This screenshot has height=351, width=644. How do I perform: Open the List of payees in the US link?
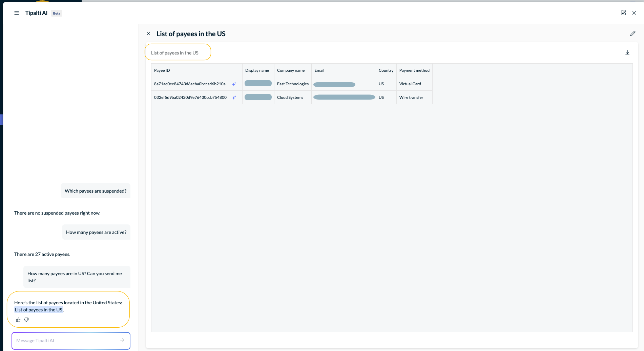tap(39, 310)
